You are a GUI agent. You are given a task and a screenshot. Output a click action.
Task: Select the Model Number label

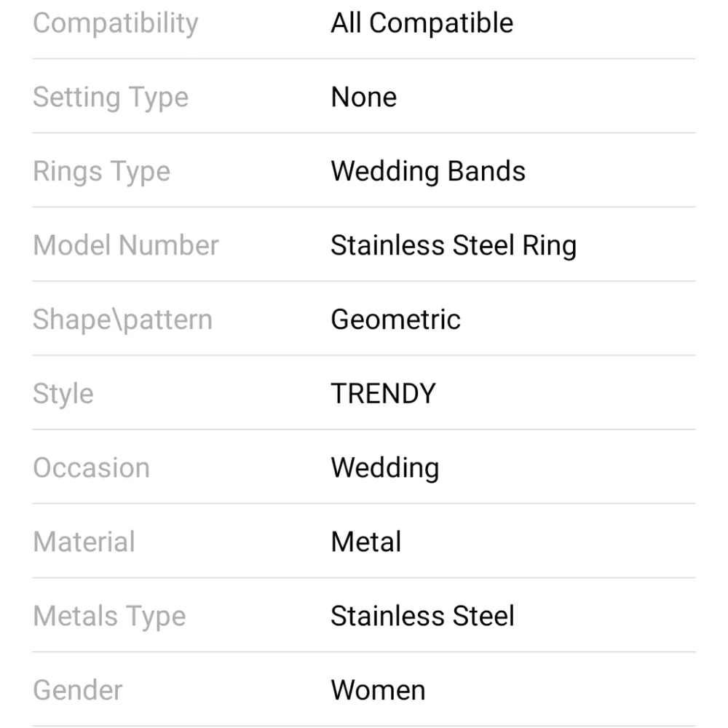coord(126,245)
